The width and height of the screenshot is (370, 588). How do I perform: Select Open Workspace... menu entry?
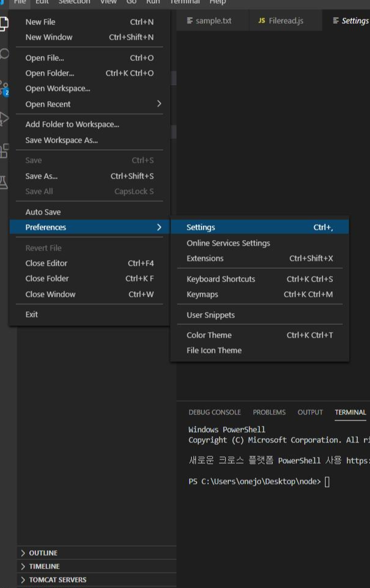89,88
